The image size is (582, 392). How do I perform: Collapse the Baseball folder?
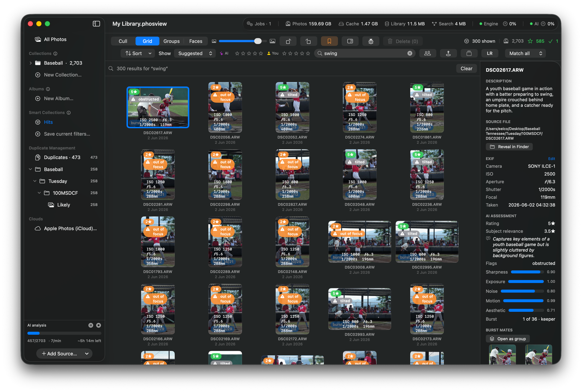click(x=31, y=169)
